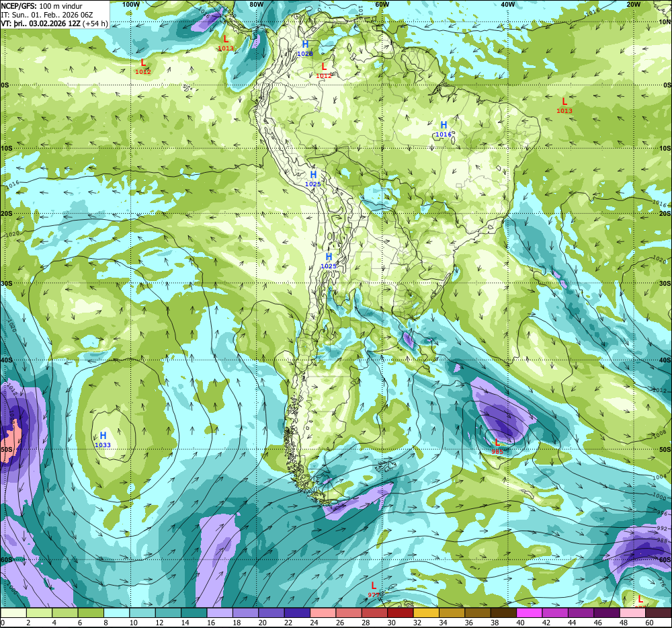Screen dimensions: 672x628
Task: Click the 'VT: þri.. 03.02.2026 12Z (+54 h)' line
Action: pos(54,23)
